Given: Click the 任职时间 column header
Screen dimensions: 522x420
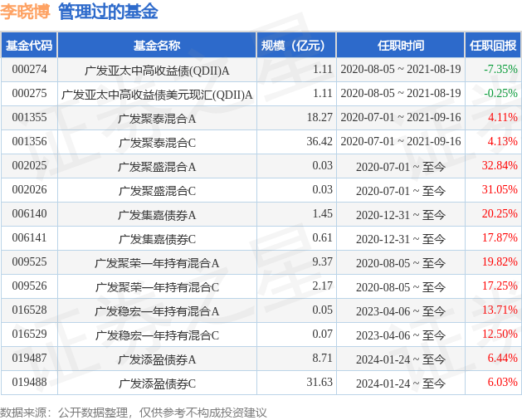Looking at the screenshot, I should [401, 46].
